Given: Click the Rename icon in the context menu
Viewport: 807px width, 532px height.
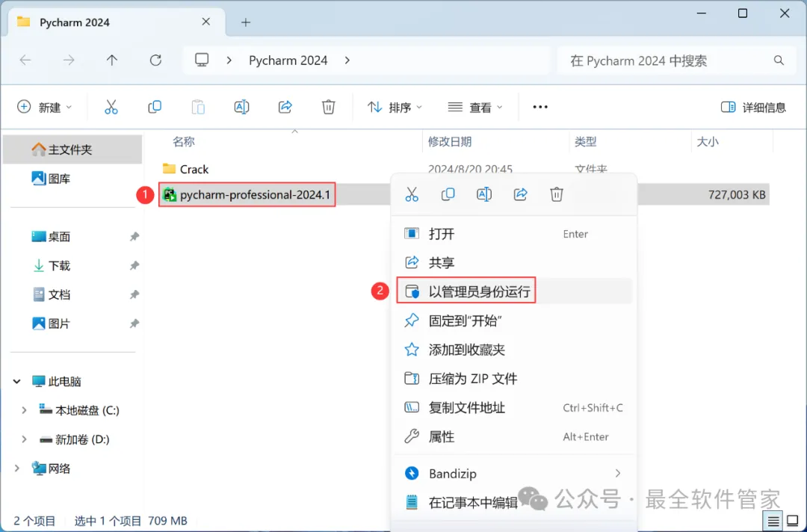Looking at the screenshot, I should [x=484, y=194].
